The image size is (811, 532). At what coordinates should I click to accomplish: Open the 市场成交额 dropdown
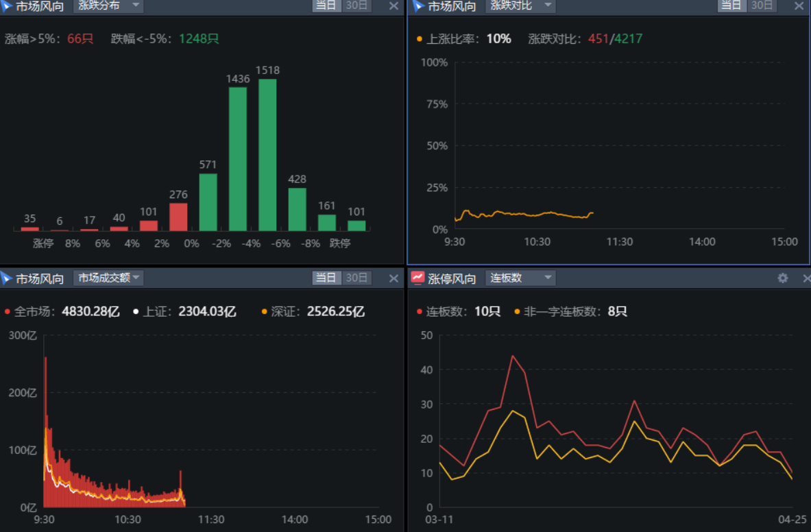click(108, 278)
